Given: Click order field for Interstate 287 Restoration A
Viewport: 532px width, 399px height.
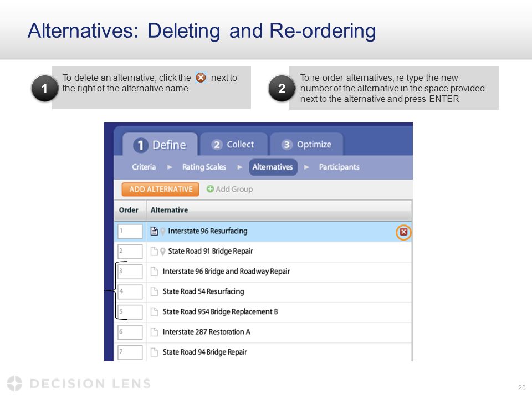Looking at the screenshot, I should click(x=130, y=332).
